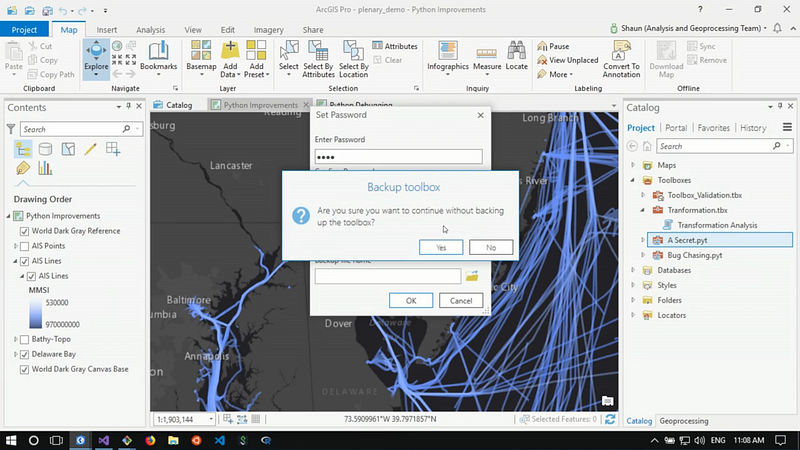Switch to List By Charts
Screen dimensions: 800x450
click(45, 168)
